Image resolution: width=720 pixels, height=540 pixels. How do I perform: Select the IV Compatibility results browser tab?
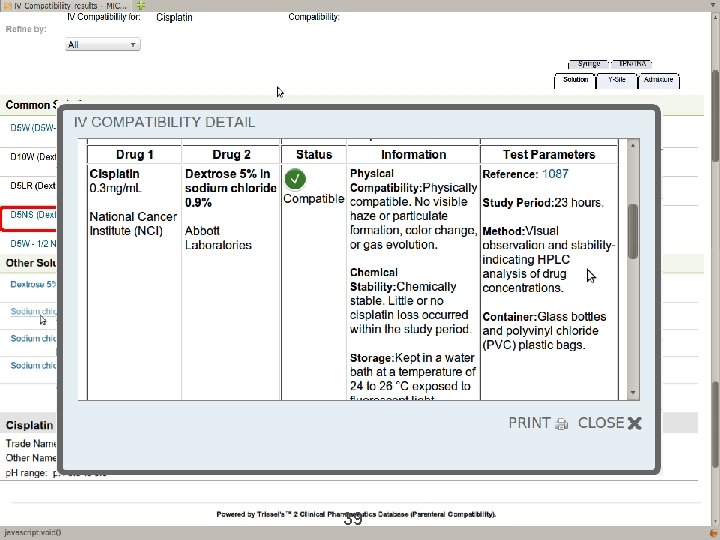coord(66,6)
